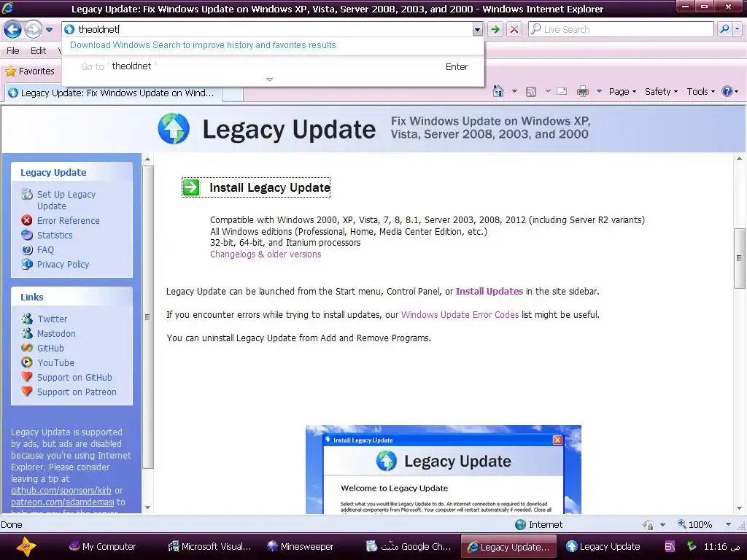This screenshot has height=560, width=747.
Task: Open the GitHub link in sidebar
Action: coord(50,348)
